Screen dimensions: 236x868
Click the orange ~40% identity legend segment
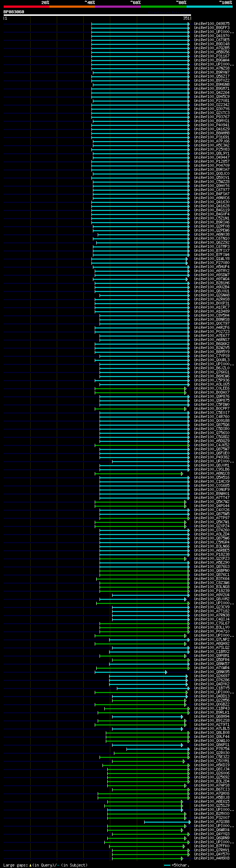click(72, 7)
